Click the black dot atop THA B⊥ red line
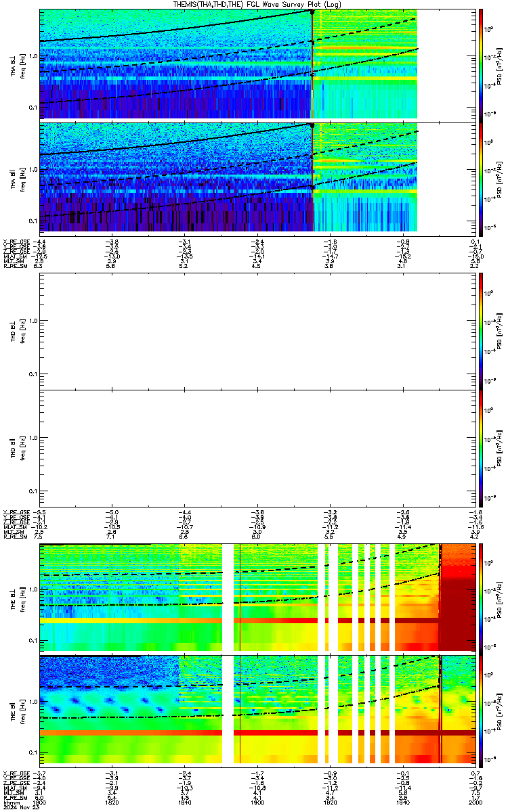508x812 pixels. tap(312, 12)
